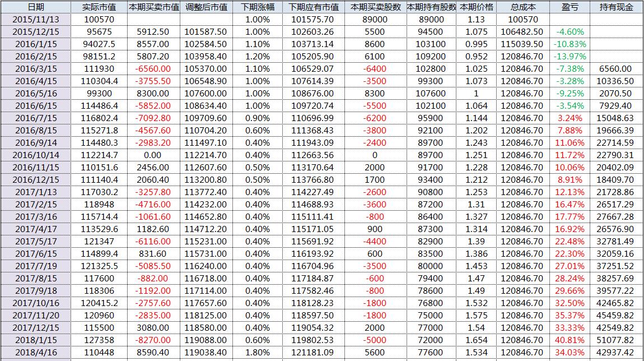Select the 3.24% profit cell
The width and height of the screenshot is (644, 361).
(x=570, y=118)
